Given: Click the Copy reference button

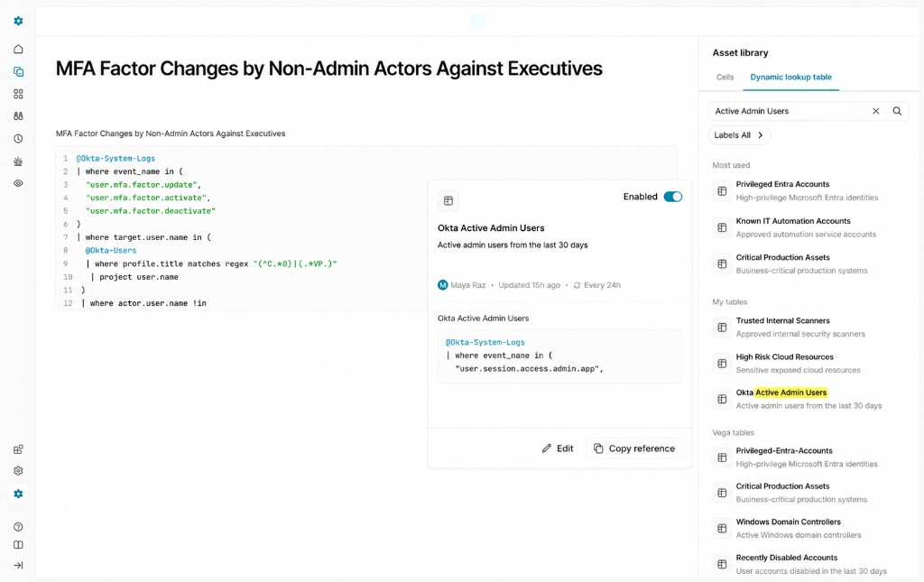Looking at the screenshot, I should [634, 448].
